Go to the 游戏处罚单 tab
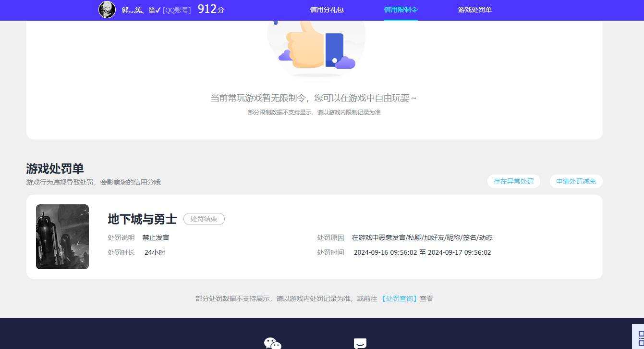Viewport: 644px width, 349px height. 475,10
